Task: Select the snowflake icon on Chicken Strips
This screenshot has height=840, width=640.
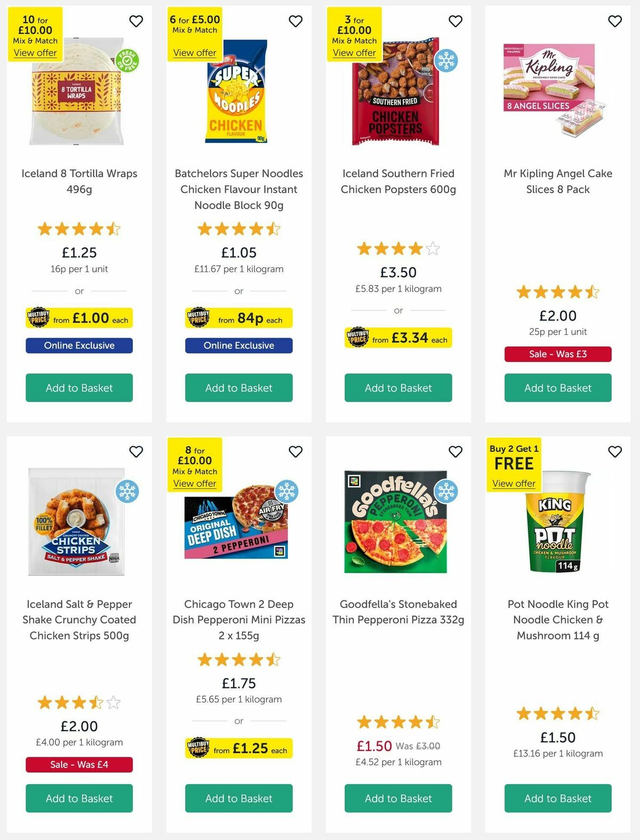Action: click(x=128, y=491)
